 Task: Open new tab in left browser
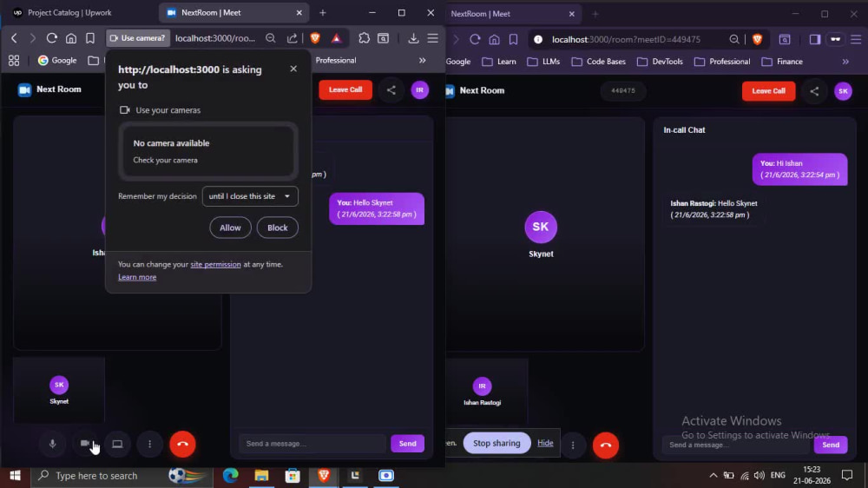pyautogui.click(x=323, y=12)
